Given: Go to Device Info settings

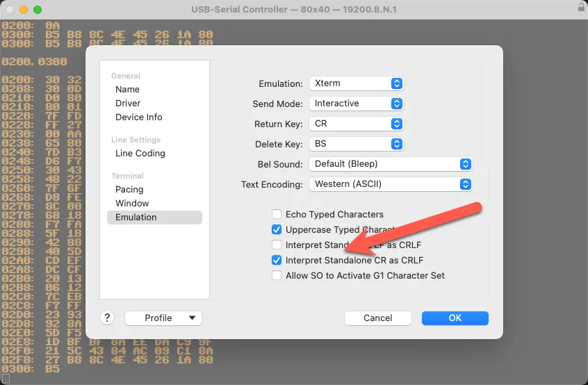Looking at the screenshot, I should 139,117.
